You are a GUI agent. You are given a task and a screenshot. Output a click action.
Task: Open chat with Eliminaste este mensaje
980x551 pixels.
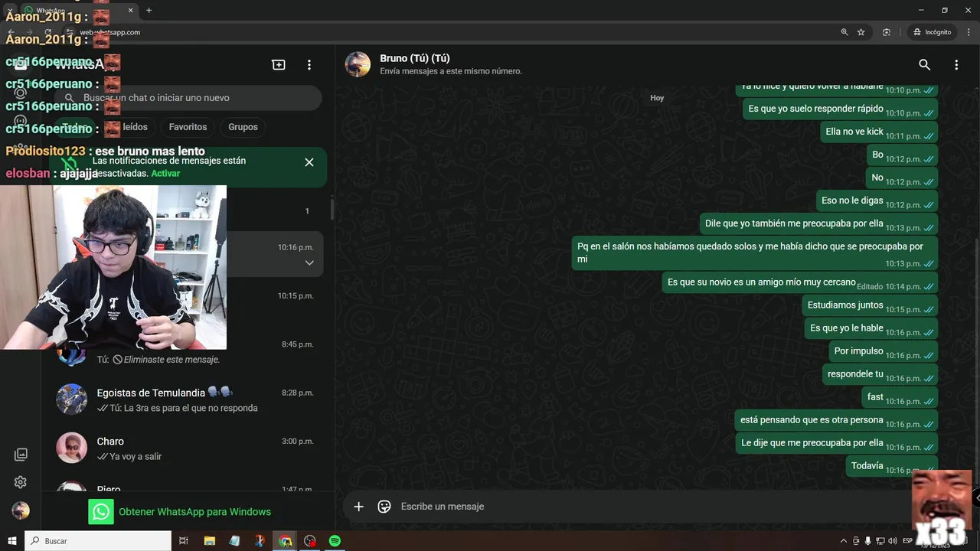(x=188, y=351)
